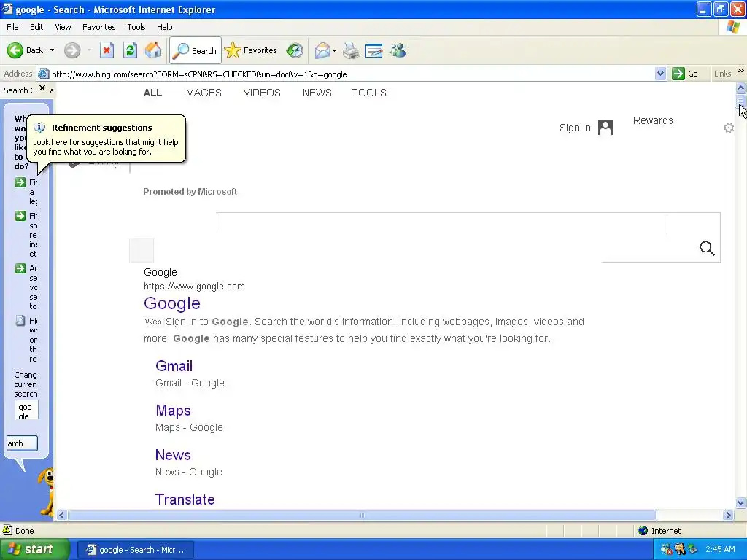Open the Edit menu

click(x=36, y=27)
